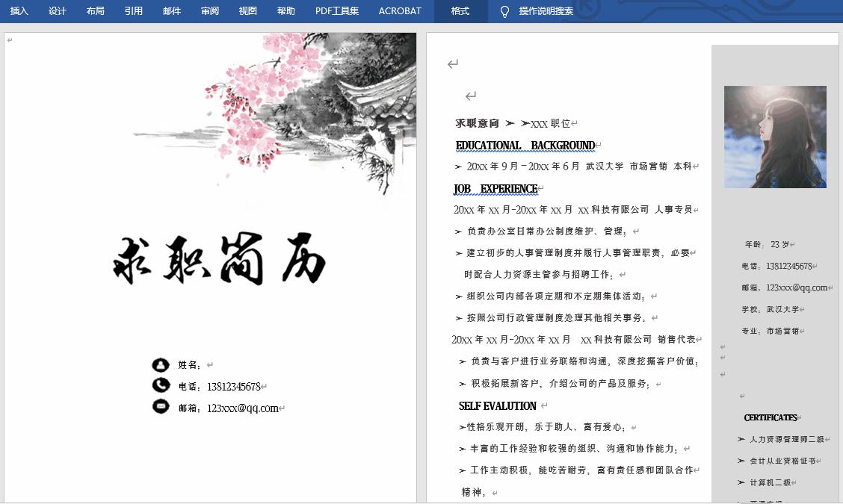Open the 视图 tab
The height and width of the screenshot is (504, 843).
coord(247,11)
